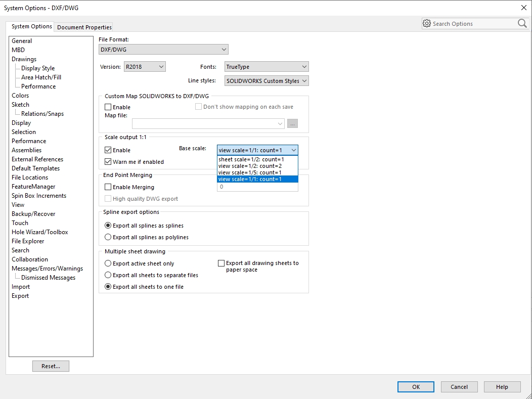Check the Enable Merging checkbox
The image size is (532, 399).
pyautogui.click(x=108, y=187)
